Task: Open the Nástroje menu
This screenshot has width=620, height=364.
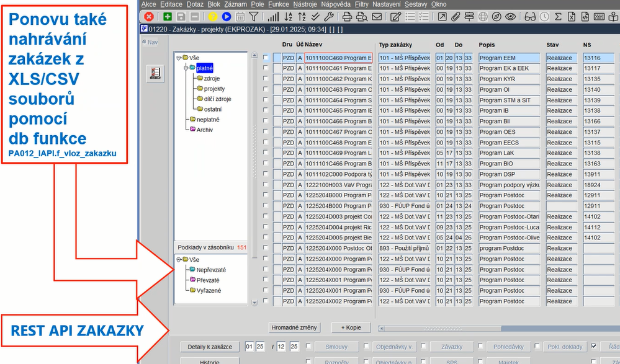Action: point(305,4)
